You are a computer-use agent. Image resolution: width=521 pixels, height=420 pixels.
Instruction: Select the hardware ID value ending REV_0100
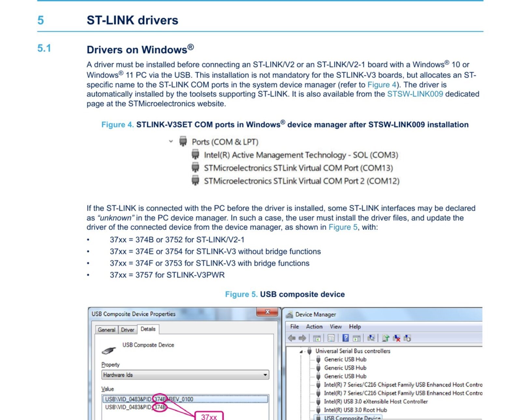pos(185,399)
